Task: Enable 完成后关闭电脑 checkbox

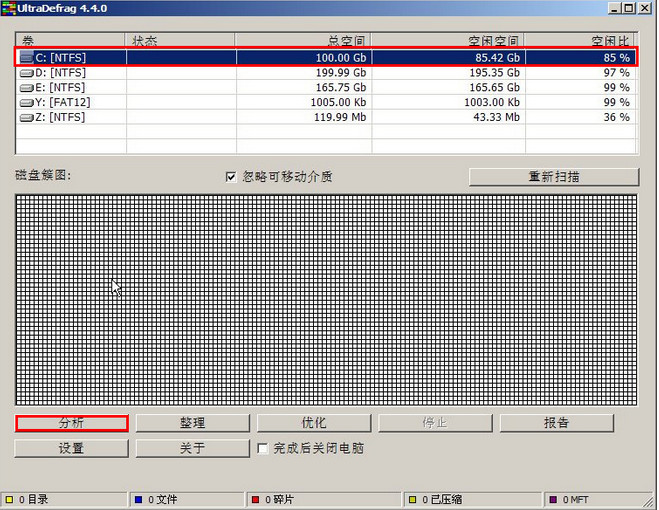Action: 263,448
